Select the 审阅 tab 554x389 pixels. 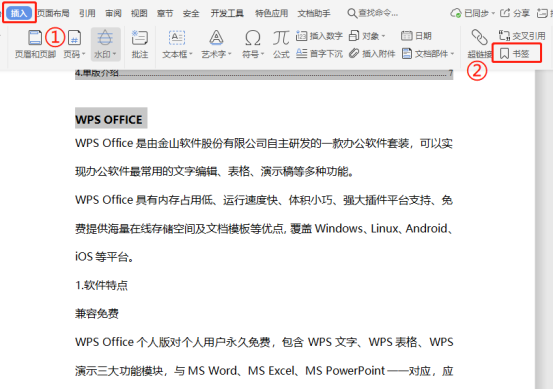click(113, 13)
